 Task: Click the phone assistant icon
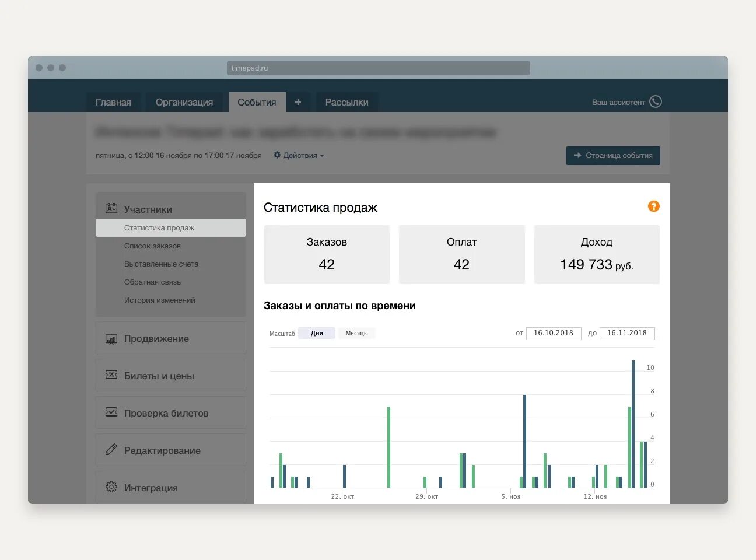tap(656, 101)
